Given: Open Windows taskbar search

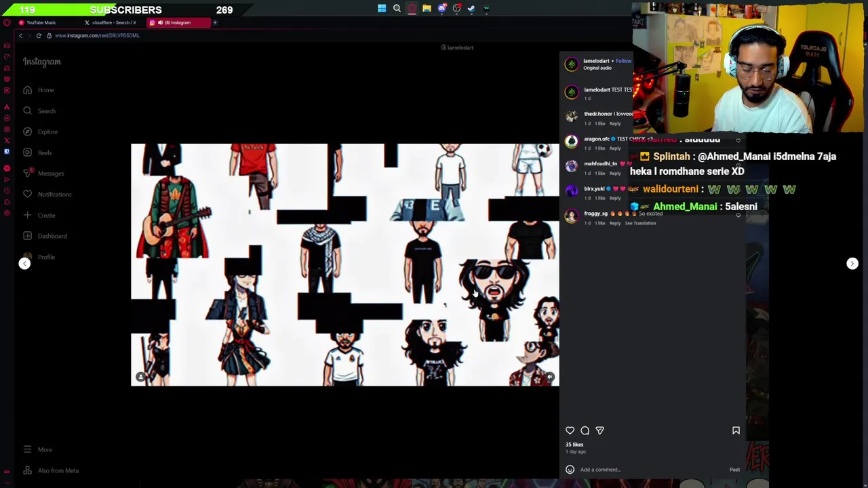Looking at the screenshot, I should click(x=397, y=9).
